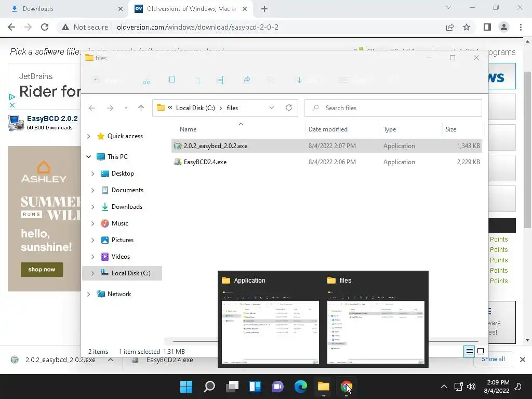This screenshot has height=399, width=532.
Task: Open Application window taskbar preview
Action: pyautogui.click(x=270, y=320)
